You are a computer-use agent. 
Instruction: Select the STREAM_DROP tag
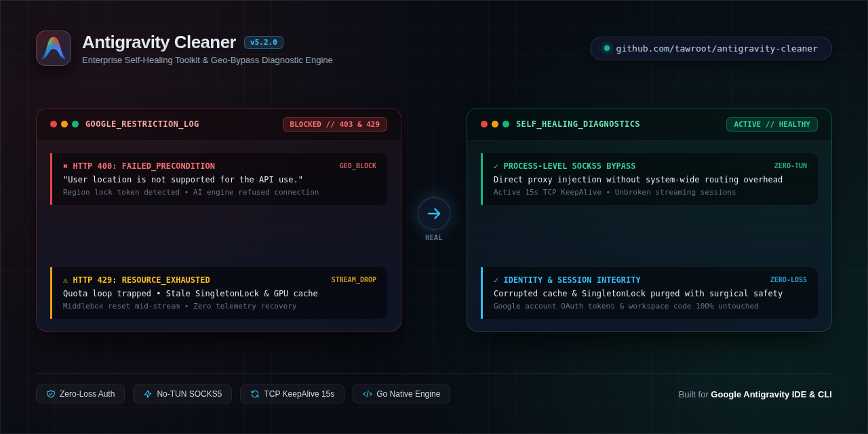tap(354, 279)
